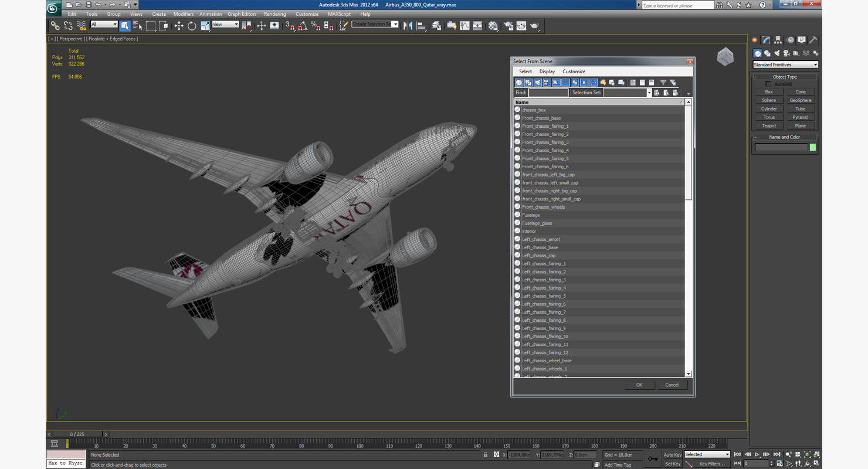Toggle Display Bone Objects filter in dialog

click(594, 83)
